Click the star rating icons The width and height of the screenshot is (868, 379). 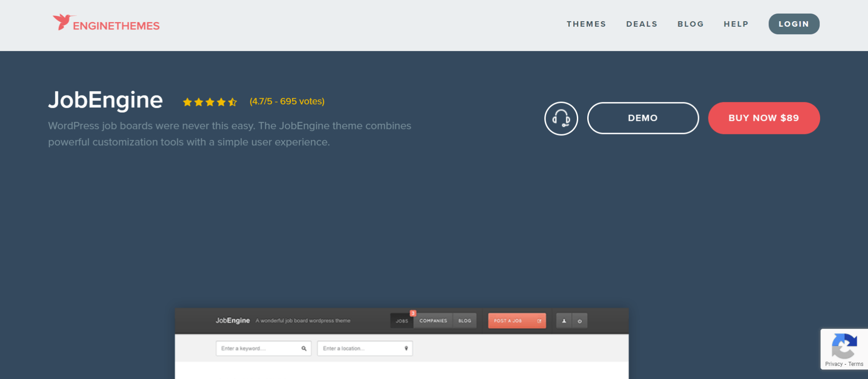point(210,102)
